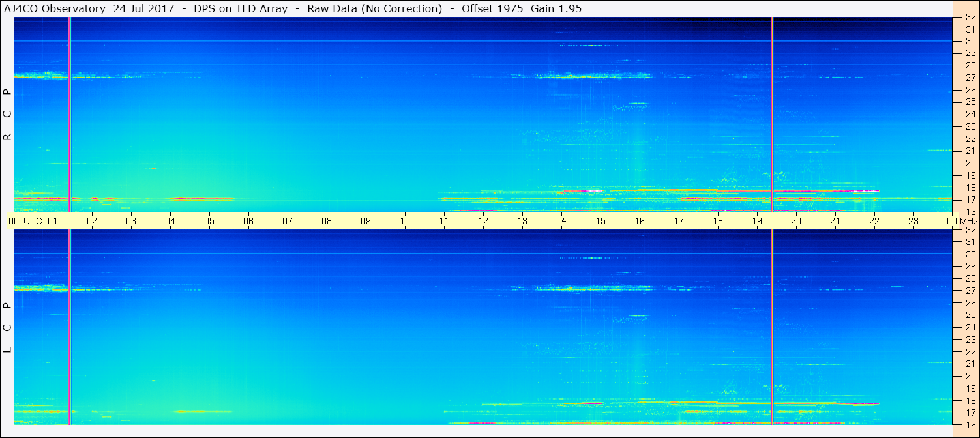Select the date '24 Jul 2017' in header
This screenshot has height=438, width=980.
pyautogui.click(x=143, y=8)
